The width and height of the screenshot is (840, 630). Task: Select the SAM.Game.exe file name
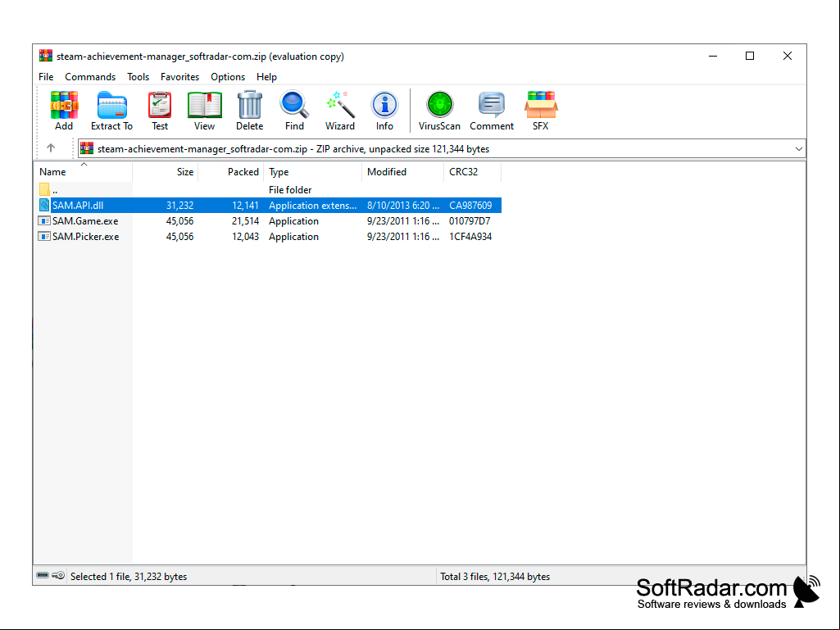click(x=85, y=220)
